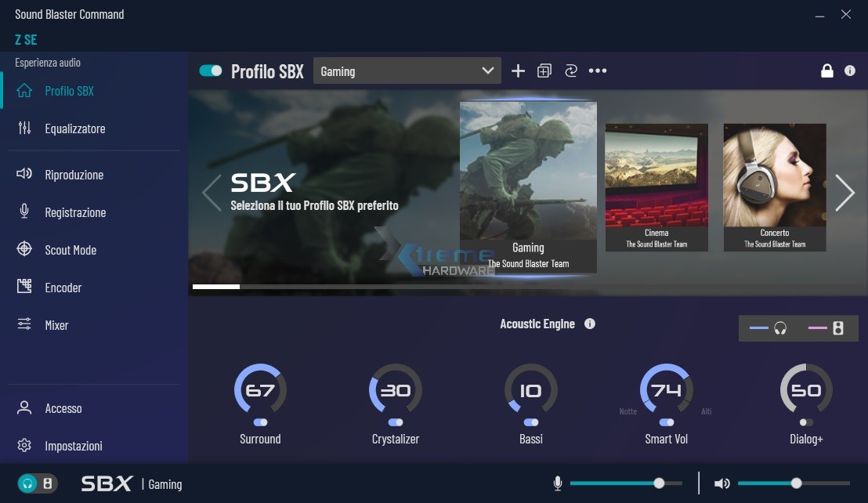This screenshot has height=503, width=868.
Task: Open Impostazioni settings
Action: (x=73, y=446)
